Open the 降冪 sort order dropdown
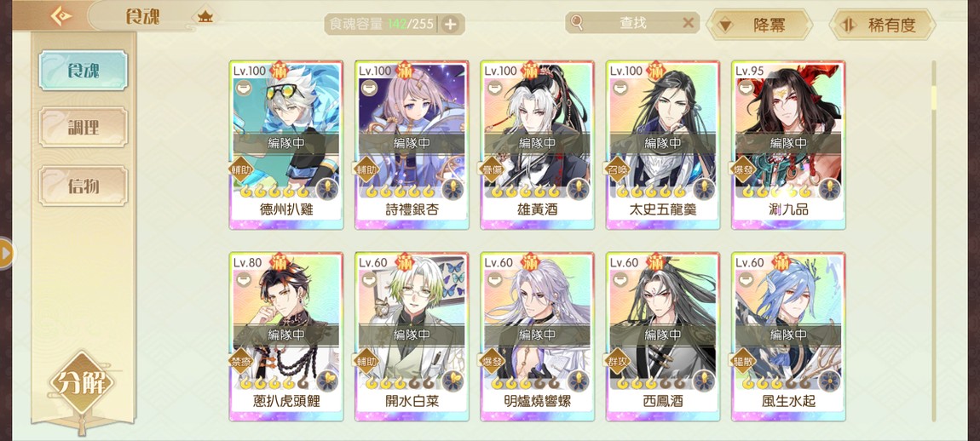Screen dimensions: 980x441 point(759,25)
